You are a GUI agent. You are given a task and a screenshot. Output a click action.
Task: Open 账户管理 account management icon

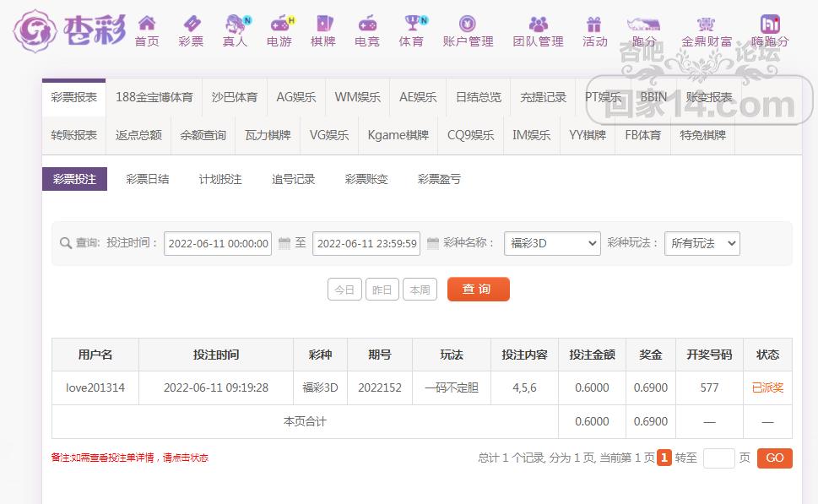click(x=468, y=24)
